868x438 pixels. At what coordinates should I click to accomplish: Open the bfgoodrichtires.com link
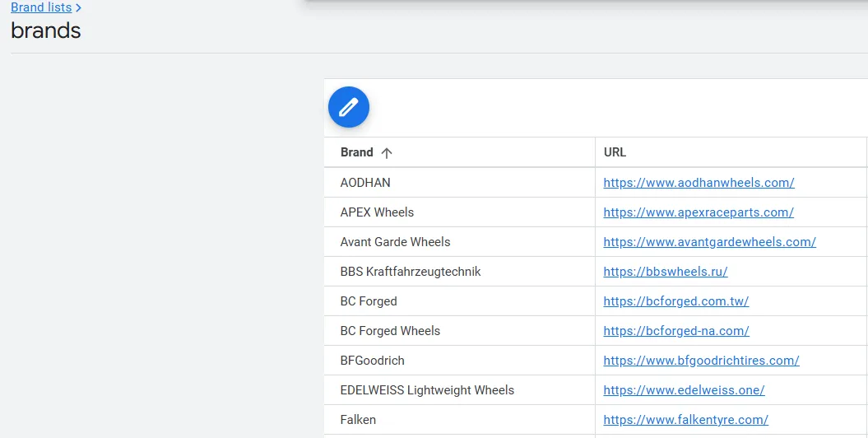701,361
